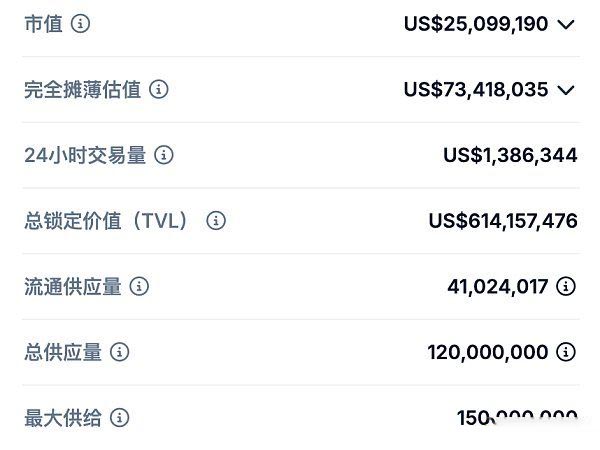
Task: Open info icon for 24小时交易量
Action: pyautogui.click(x=164, y=155)
